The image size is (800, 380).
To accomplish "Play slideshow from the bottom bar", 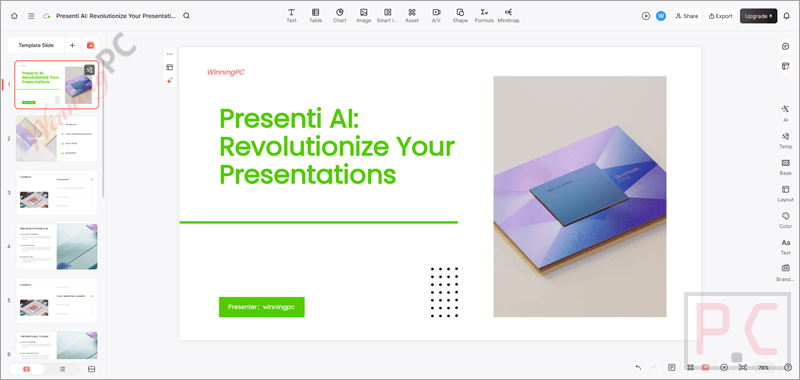I will coord(724,367).
